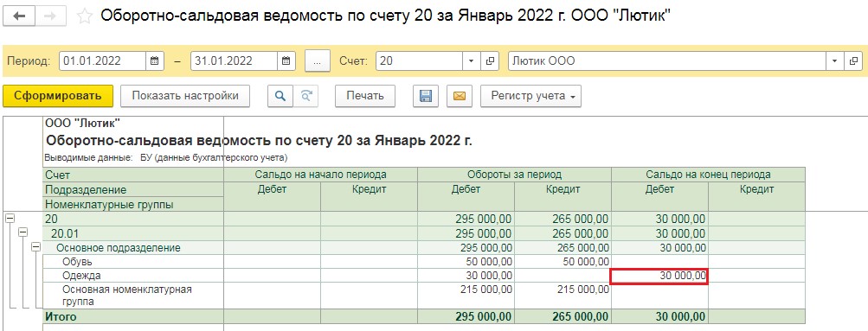The image size is (868, 331).
Task: Click Сальдо на конец периода header
Action: tap(708, 175)
